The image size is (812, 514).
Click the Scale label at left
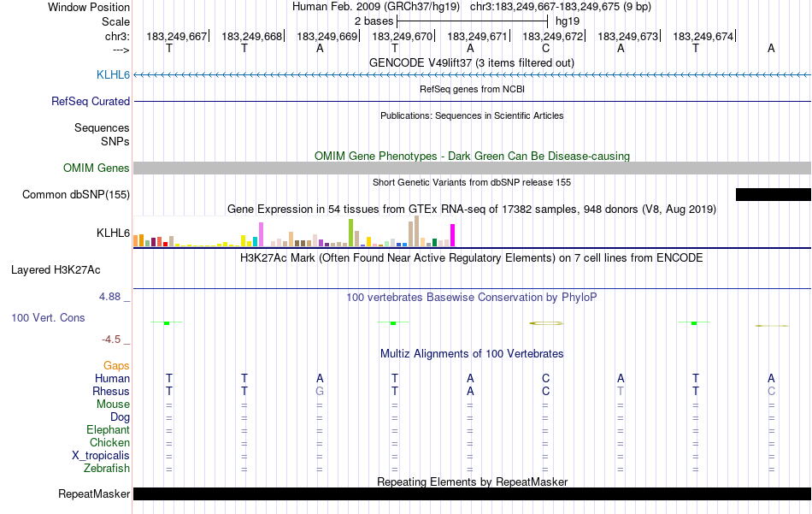(x=115, y=21)
